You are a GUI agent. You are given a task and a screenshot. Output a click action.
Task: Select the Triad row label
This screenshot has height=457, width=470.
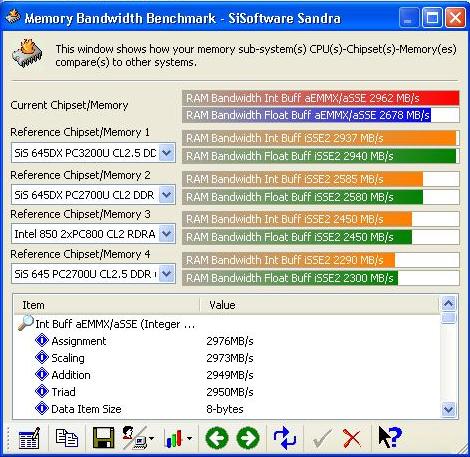(63, 392)
